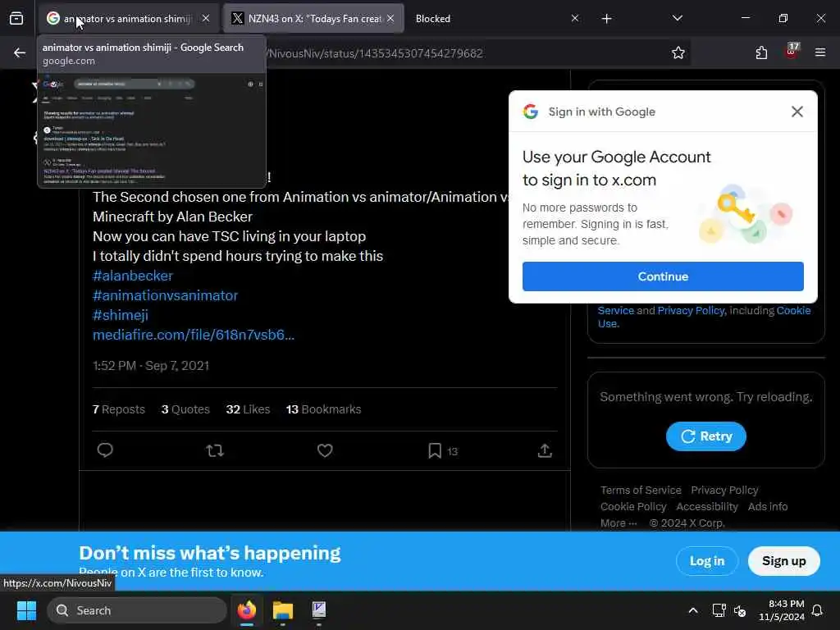
Task: Retry loading the sidebar content
Action: 706,436
